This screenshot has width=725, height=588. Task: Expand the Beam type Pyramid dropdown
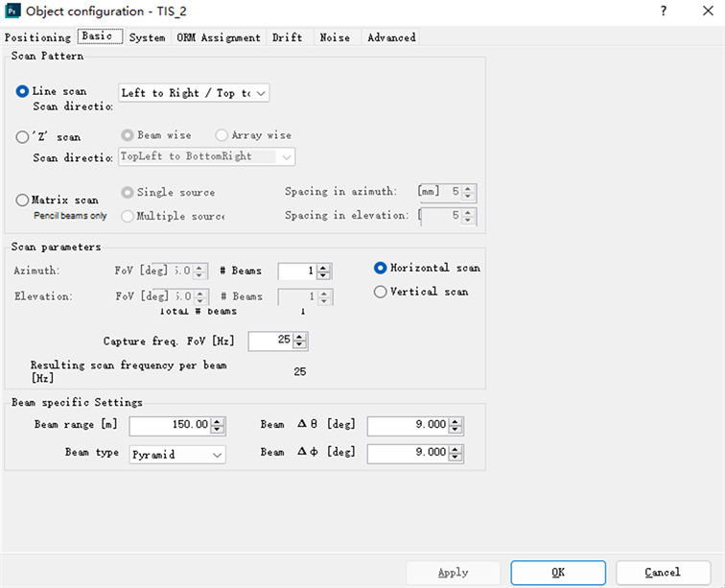click(x=177, y=454)
